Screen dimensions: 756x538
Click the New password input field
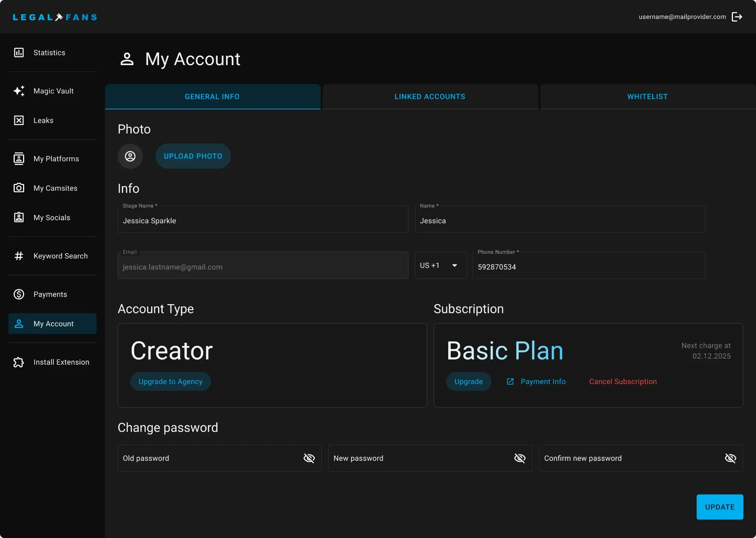(430, 458)
